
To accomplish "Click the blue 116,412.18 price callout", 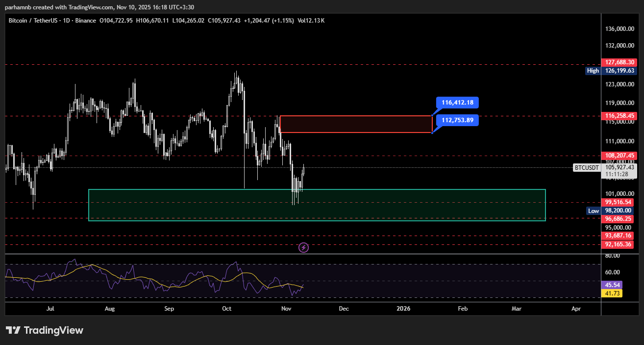I will [457, 103].
